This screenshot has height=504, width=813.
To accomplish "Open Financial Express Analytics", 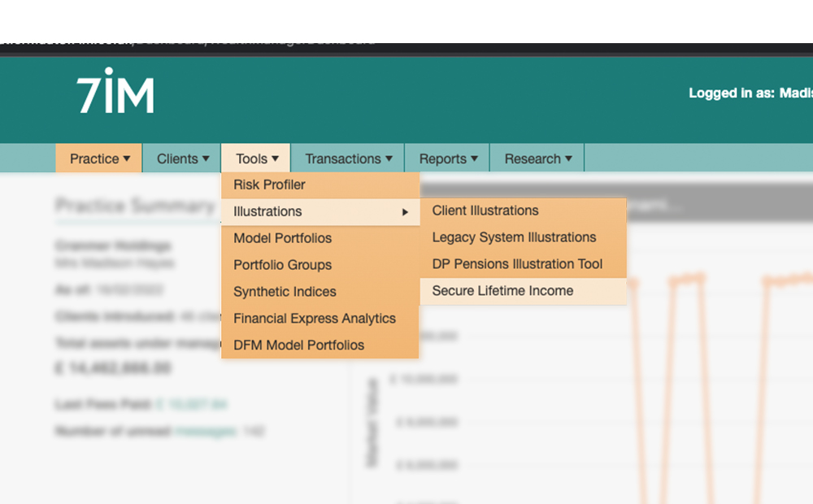I will tap(320, 319).
